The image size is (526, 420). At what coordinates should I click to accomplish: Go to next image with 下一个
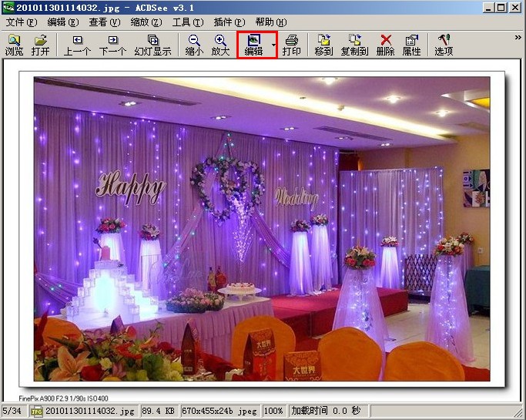pyautogui.click(x=112, y=45)
